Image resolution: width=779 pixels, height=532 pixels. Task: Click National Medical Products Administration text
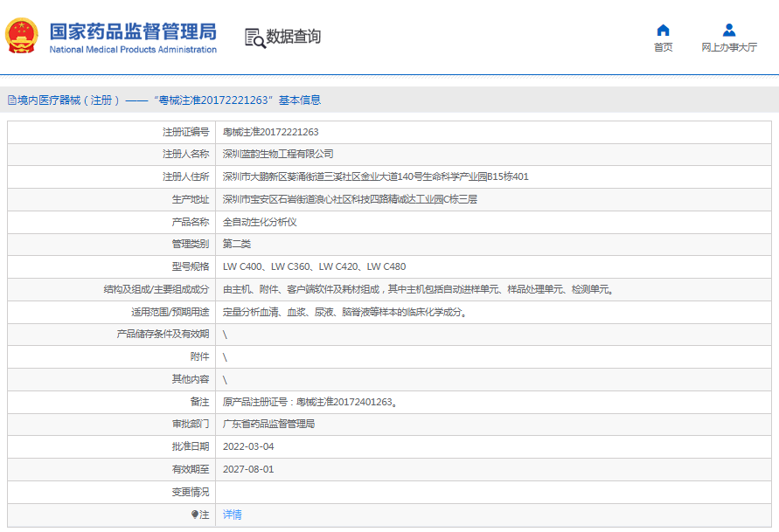click(x=133, y=50)
